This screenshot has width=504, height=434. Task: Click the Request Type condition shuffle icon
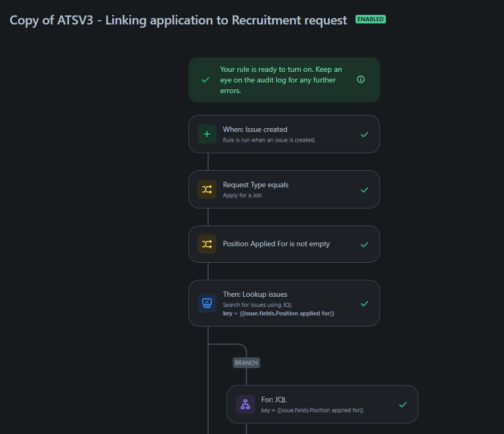207,189
